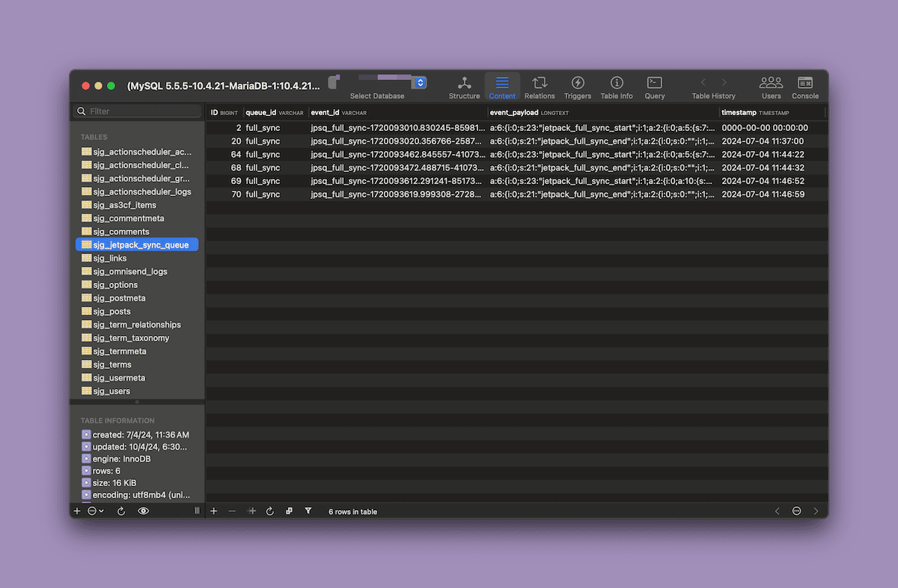Duplicate the selected row

(251, 511)
